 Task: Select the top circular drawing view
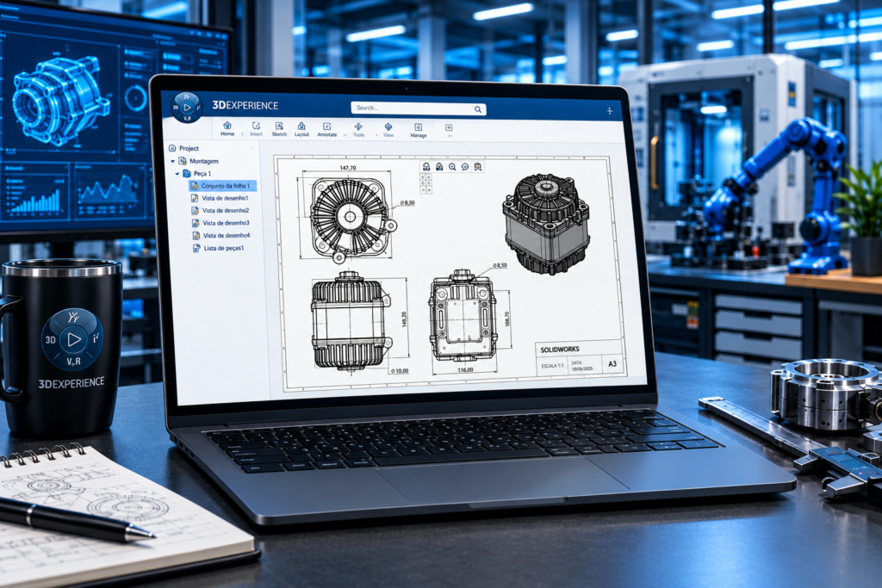click(x=351, y=220)
